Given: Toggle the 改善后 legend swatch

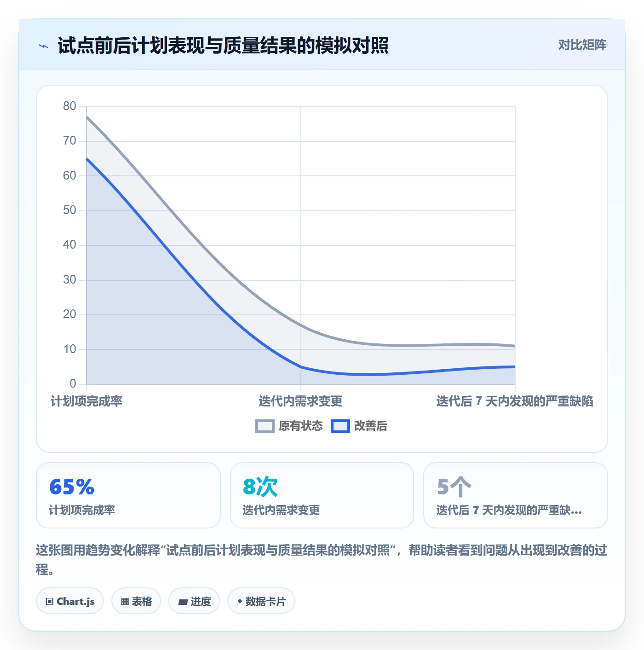Looking at the screenshot, I should [x=340, y=426].
